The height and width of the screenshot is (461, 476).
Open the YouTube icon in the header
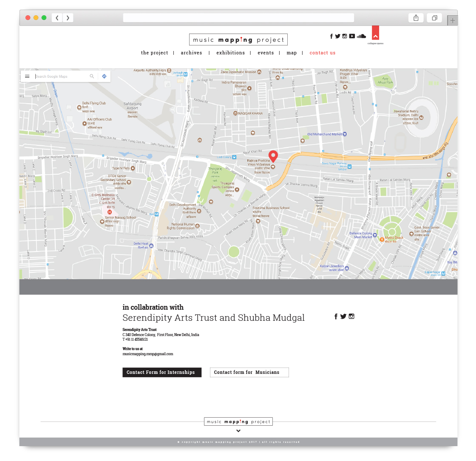click(352, 36)
